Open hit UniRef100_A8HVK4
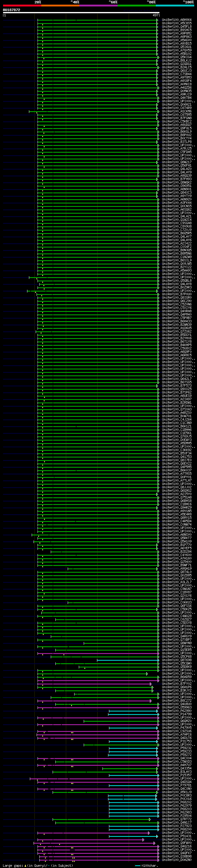The width and height of the screenshot is (197, 868). [x=176, y=20]
